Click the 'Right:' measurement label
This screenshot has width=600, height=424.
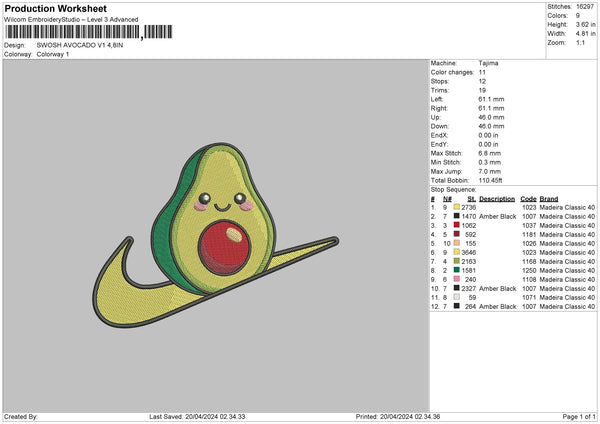click(439, 108)
